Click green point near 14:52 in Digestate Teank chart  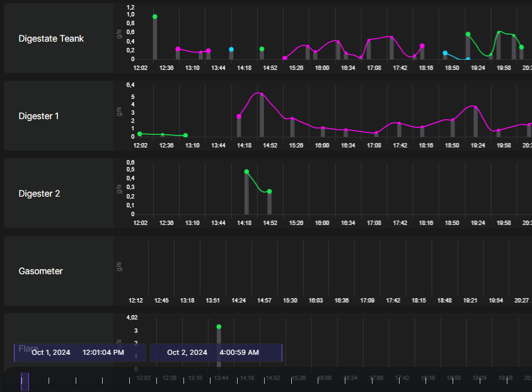[262, 49]
